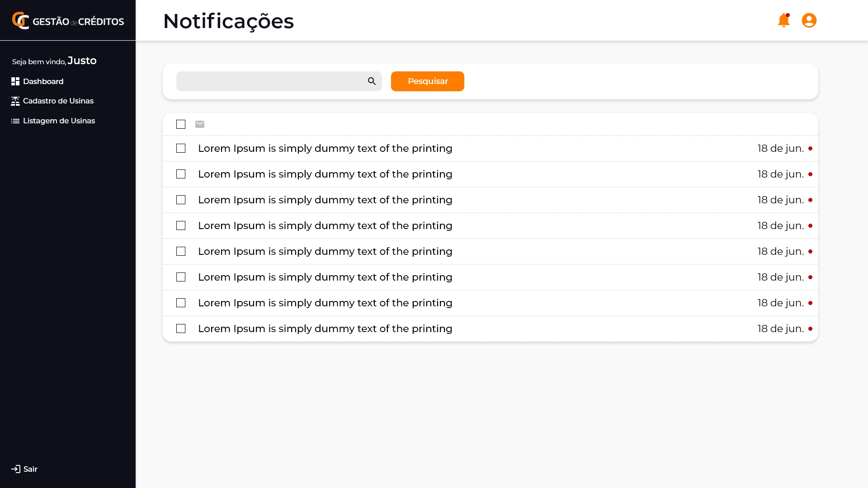The height and width of the screenshot is (488, 868).
Task: Click the Gestão de Créditos logo
Action: (x=68, y=21)
